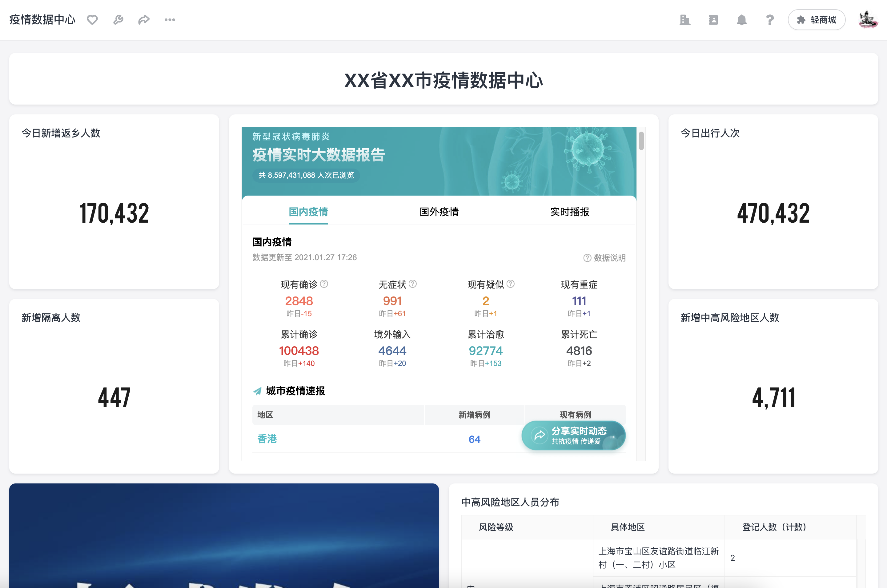Click the 447 quarantine count
887x588 pixels.
(114, 398)
